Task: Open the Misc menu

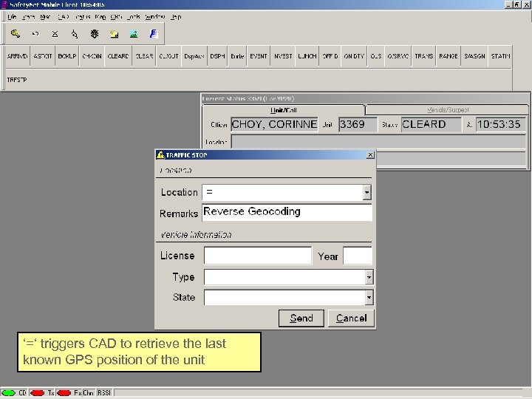Action: [45, 16]
